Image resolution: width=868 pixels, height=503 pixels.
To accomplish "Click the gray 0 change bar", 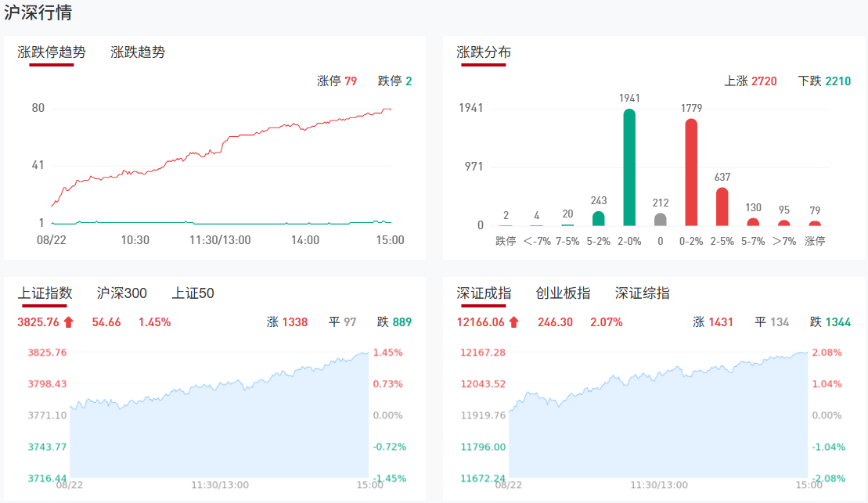I will [x=661, y=219].
